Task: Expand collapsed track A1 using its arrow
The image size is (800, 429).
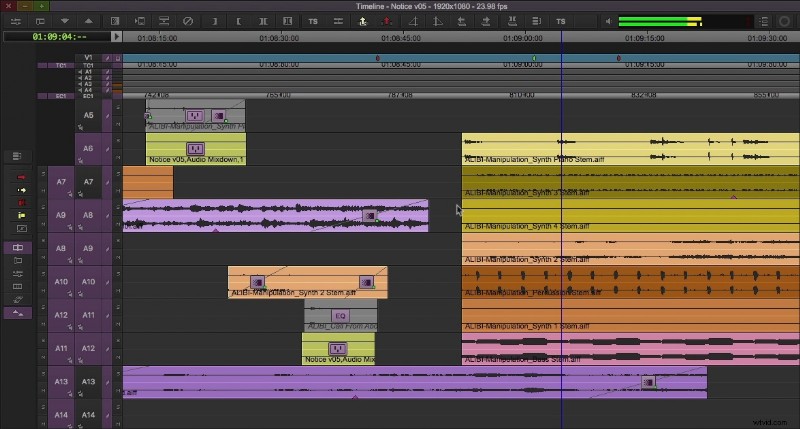Action: click(x=80, y=72)
